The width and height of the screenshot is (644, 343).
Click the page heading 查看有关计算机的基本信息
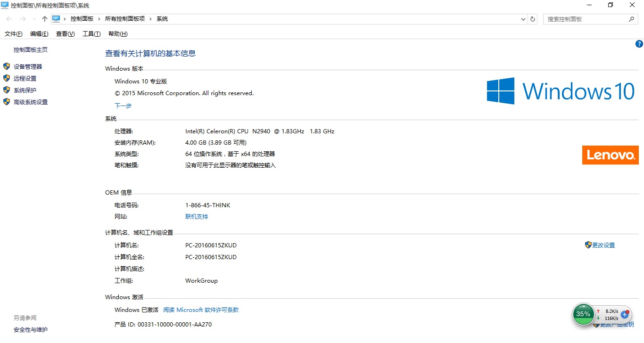(150, 53)
